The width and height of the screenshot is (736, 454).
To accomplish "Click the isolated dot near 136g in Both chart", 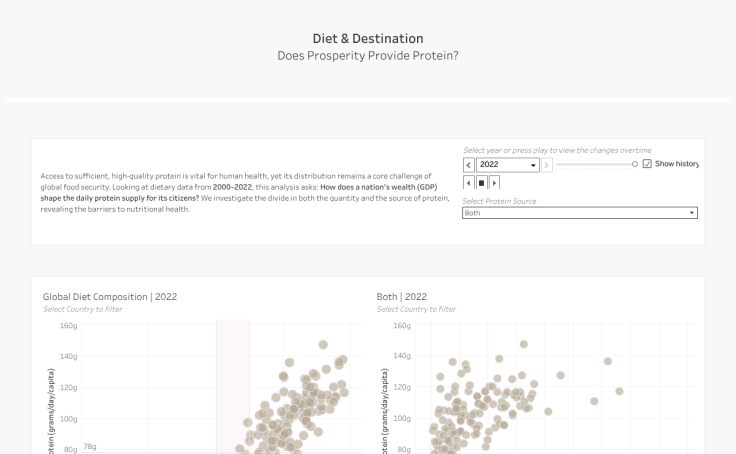I will coord(607,361).
